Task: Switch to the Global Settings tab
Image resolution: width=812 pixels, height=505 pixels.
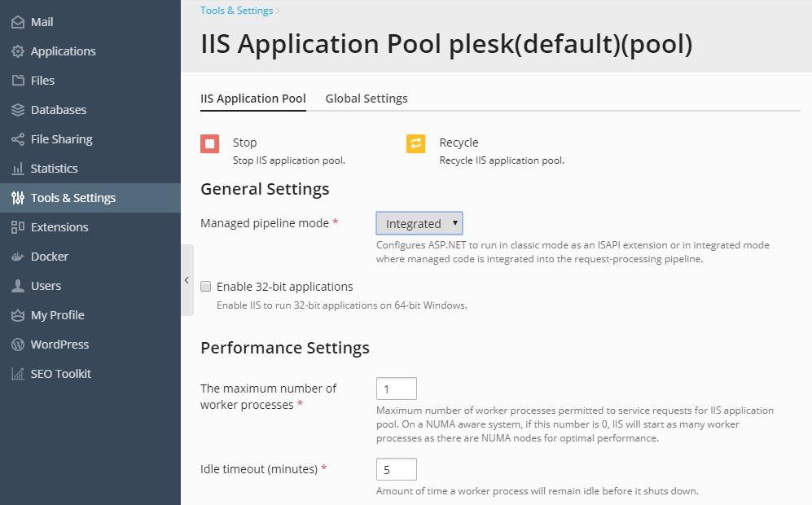Action: pyautogui.click(x=366, y=99)
